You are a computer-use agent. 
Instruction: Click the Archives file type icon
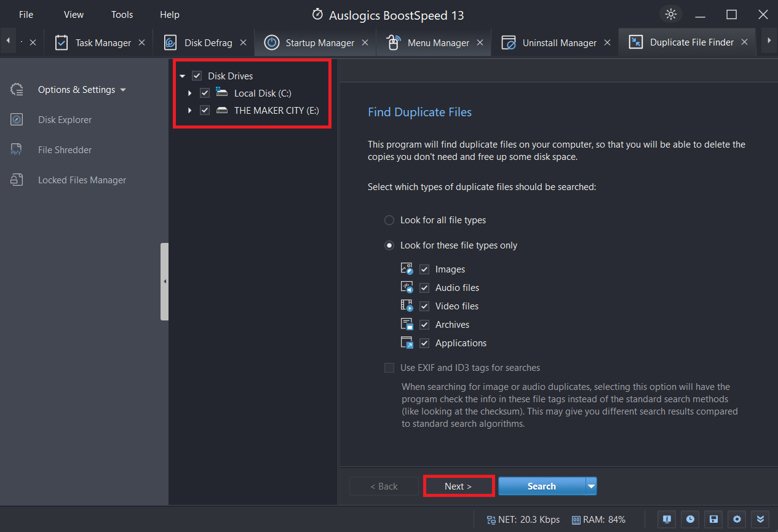coord(407,324)
